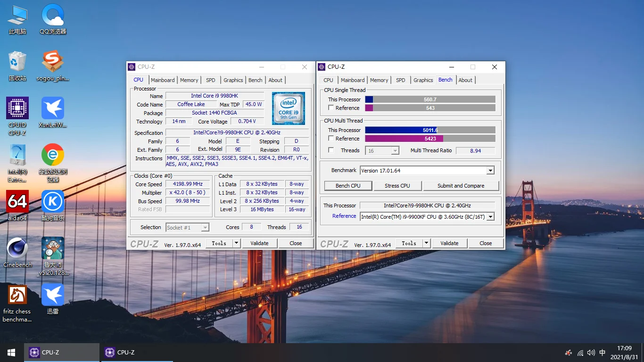
Task: Select the XunLeiW desktop icon
Action: point(53,113)
